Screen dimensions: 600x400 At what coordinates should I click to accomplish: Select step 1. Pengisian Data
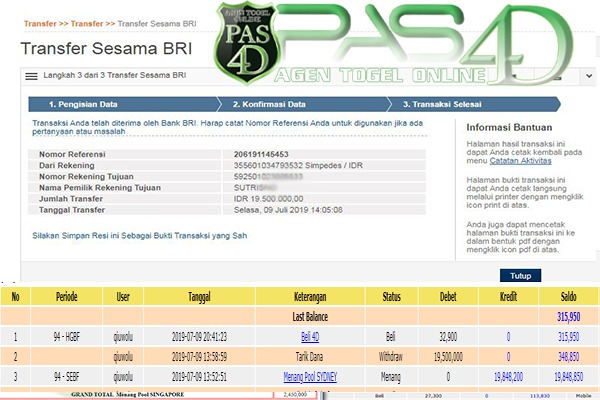click(x=83, y=104)
